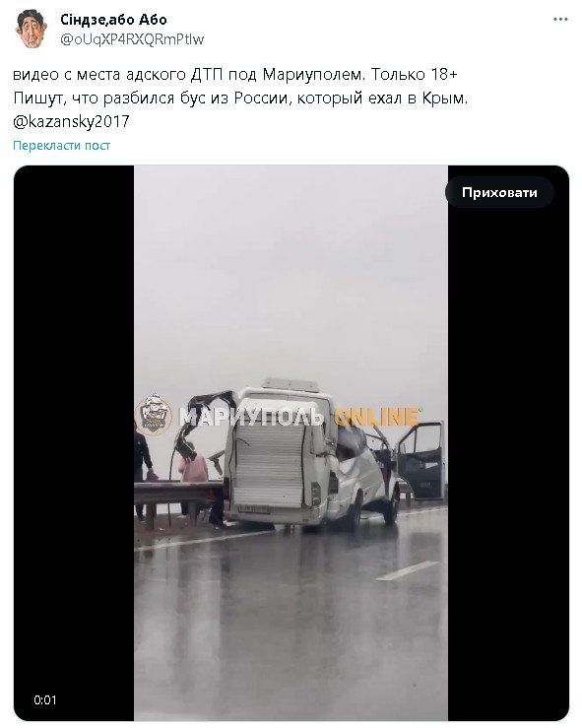Click the Сіндзе,або Або display name
Image resolution: width=582 pixels, height=728 pixels.
click(x=113, y=20)
